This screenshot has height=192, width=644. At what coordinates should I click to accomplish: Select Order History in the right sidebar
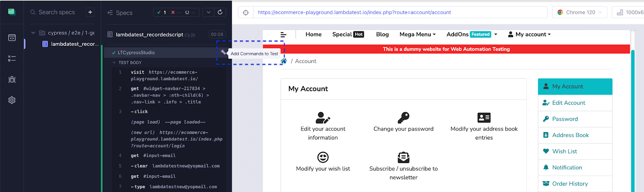pyautogui.click(x=575, y=184)
